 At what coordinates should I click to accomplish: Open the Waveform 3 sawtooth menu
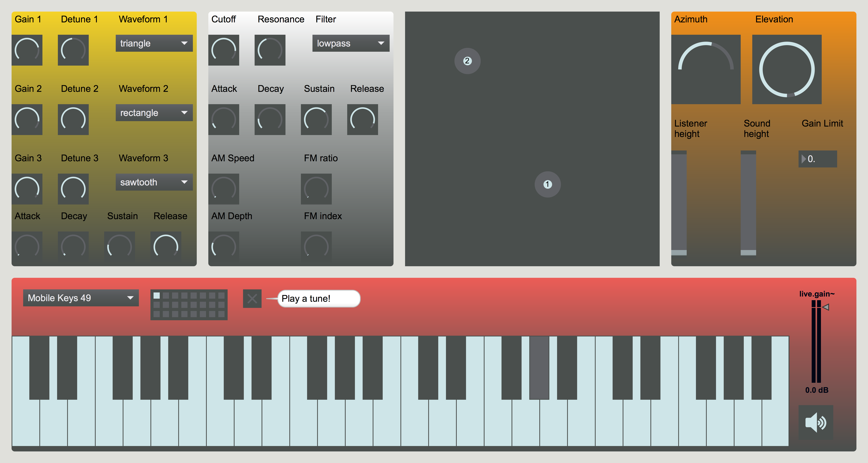pyautogui.click(x=154, y=182)
